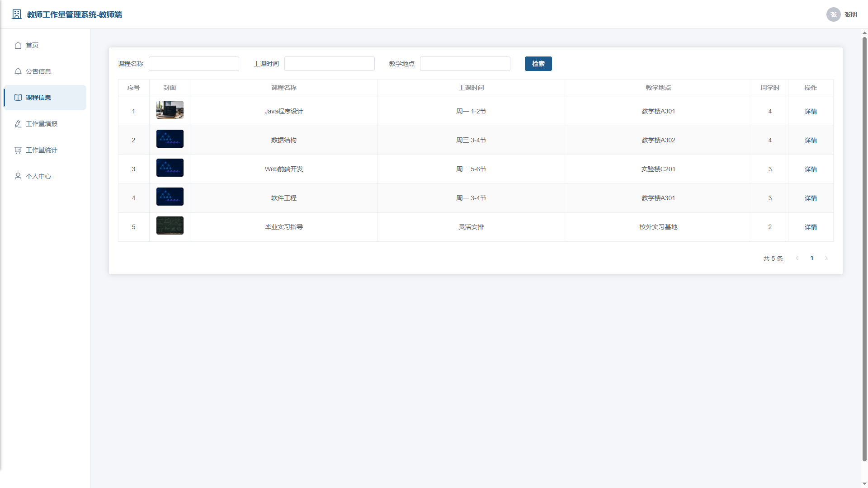Image resolution: width=868 pixels, height=488 pixels.
Task: Click the Web前端开发 cover thumbnail
Action: click(x=170, y=168)
